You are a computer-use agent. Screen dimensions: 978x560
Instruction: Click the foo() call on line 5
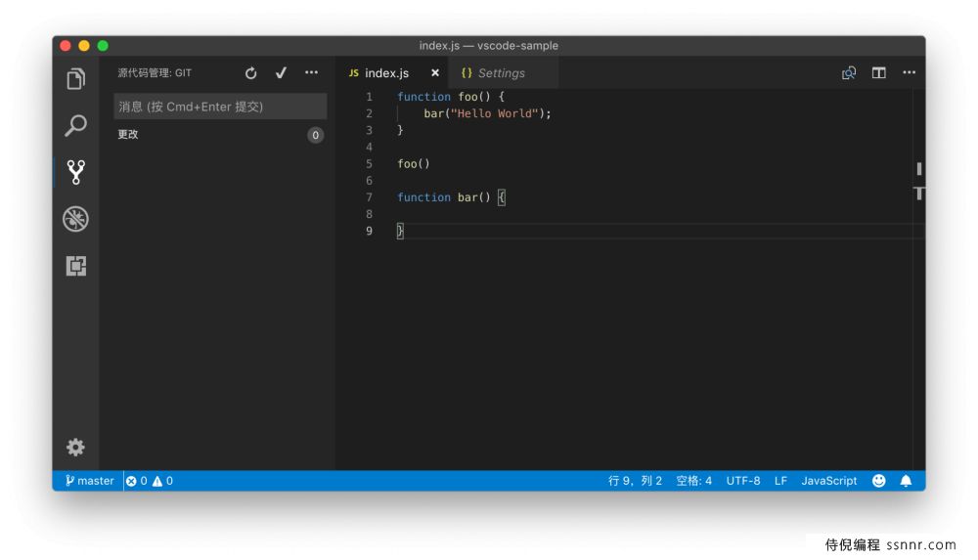(414, 164)
